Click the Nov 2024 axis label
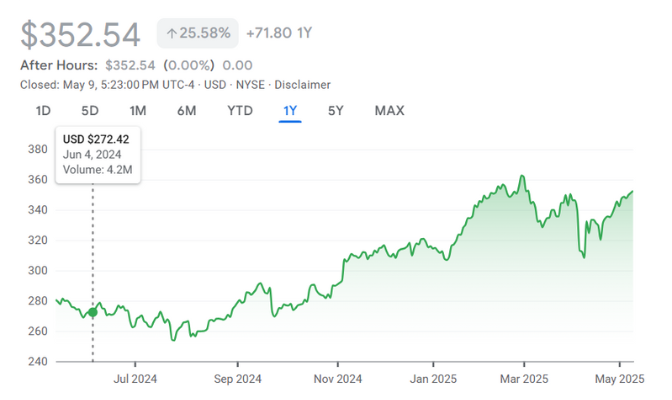The width and height of the screenshot is (672, 400). (x=338, y=379)
